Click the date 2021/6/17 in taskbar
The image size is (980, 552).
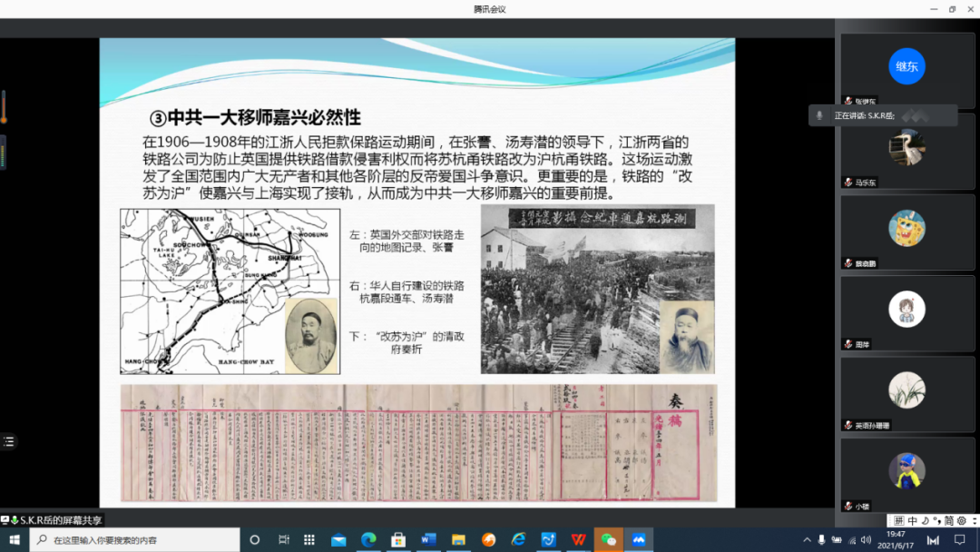[x=897, y=545]
